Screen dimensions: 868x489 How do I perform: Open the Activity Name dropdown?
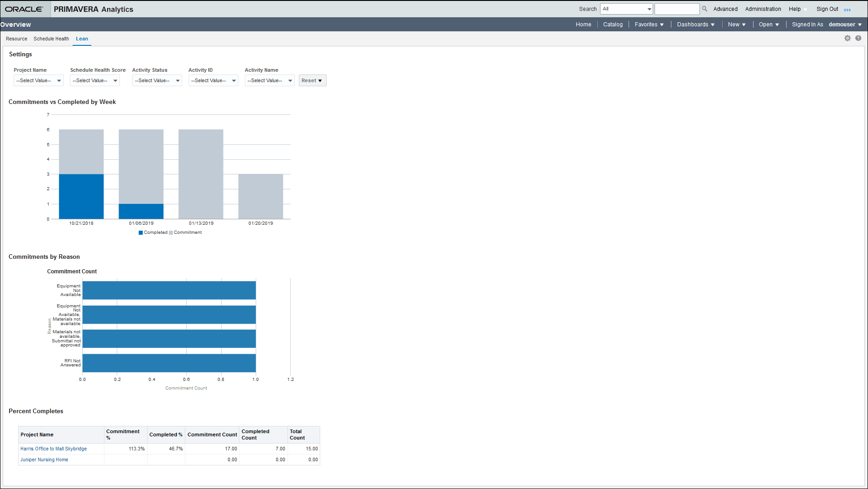(290, 80)
